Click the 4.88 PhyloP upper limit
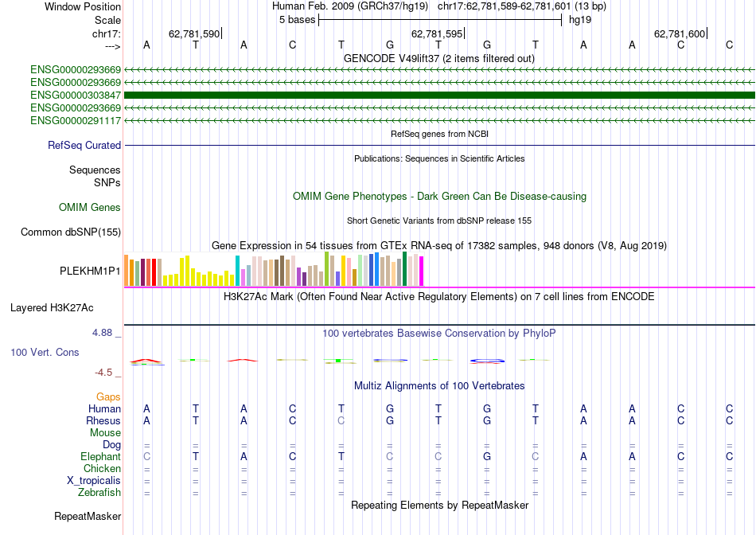This screenshot has height=535, width=756. pos(102,333)
